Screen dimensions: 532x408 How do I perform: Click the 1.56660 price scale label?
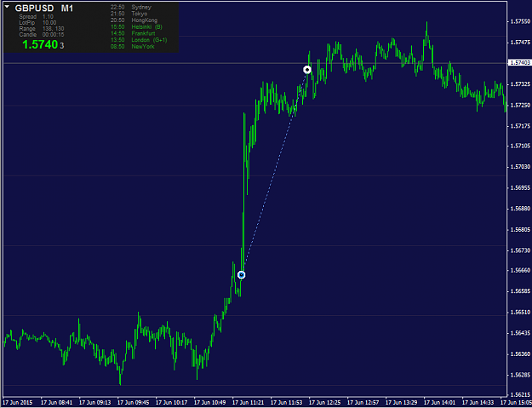coord(520,271)
